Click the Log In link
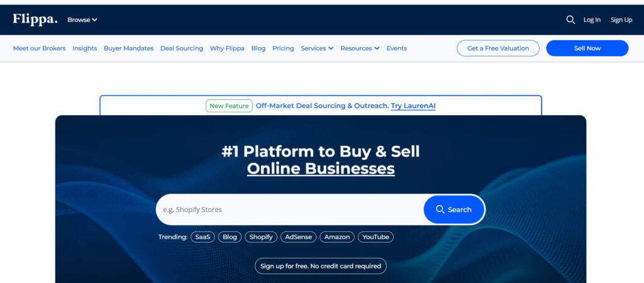This screenshot has height=283, width=644. tap(592, 19)
